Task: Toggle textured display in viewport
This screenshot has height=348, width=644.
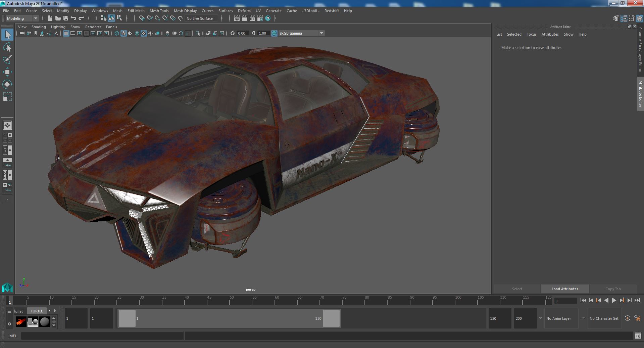Action: click(144, 33)
